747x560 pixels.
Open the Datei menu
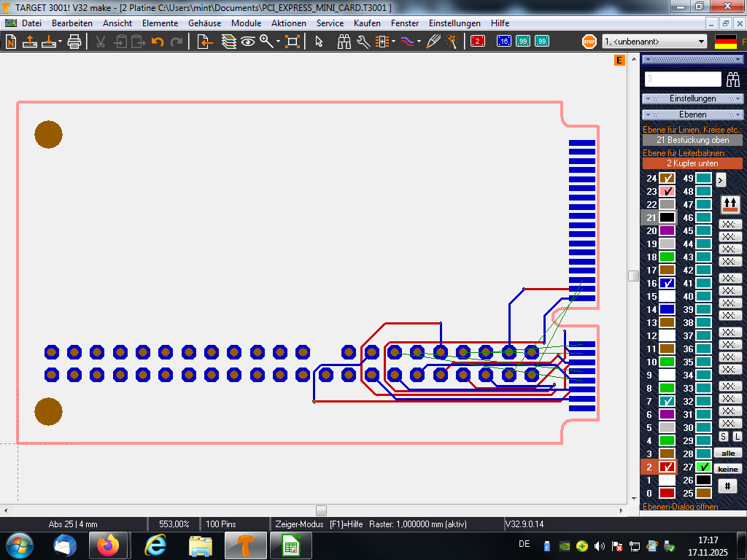click(31, 23)
